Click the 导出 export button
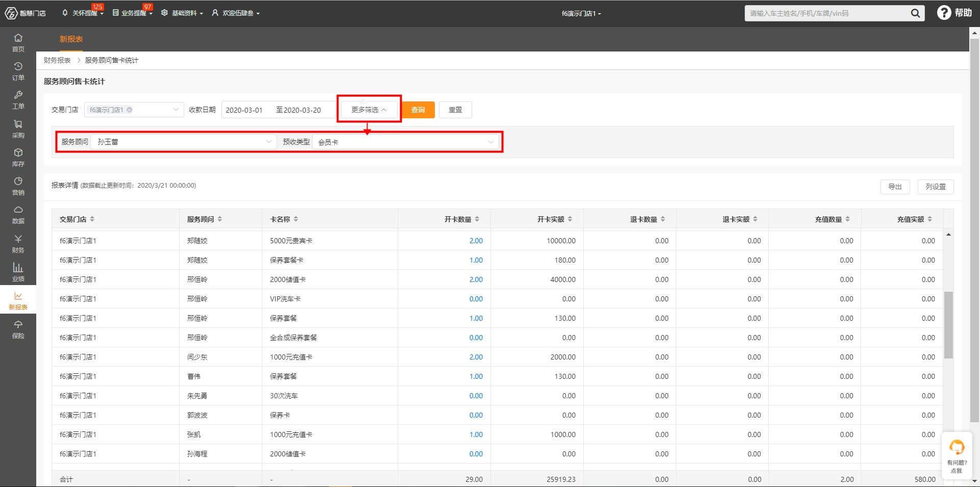The image size is (980, 487). click(x=895, y=187)
